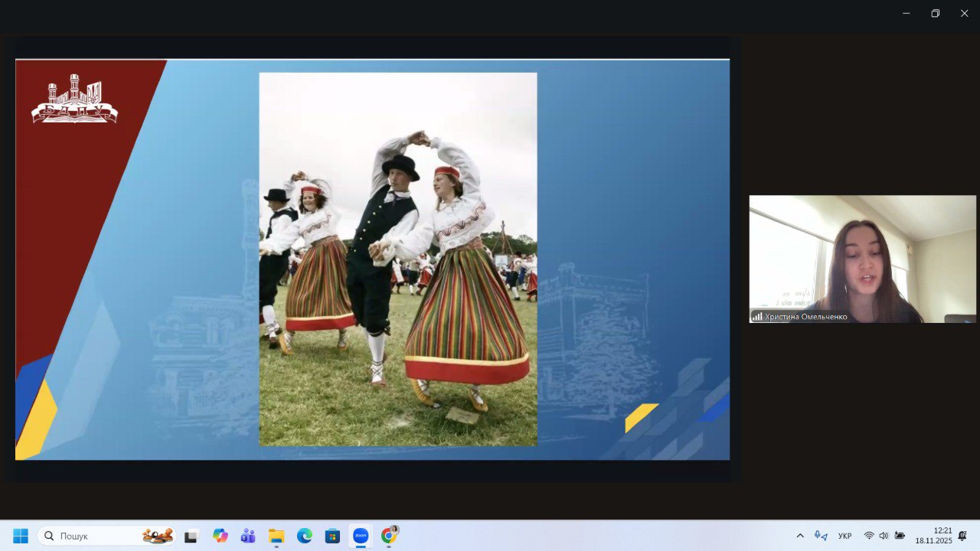This screenshot has width=980, height=551.
Task: Open Microsoft Teams from the taskbar
Action: (248, 536)
